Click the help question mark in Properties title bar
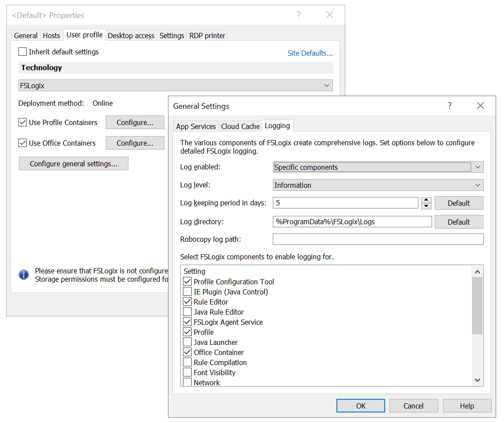 click(299, 15)
